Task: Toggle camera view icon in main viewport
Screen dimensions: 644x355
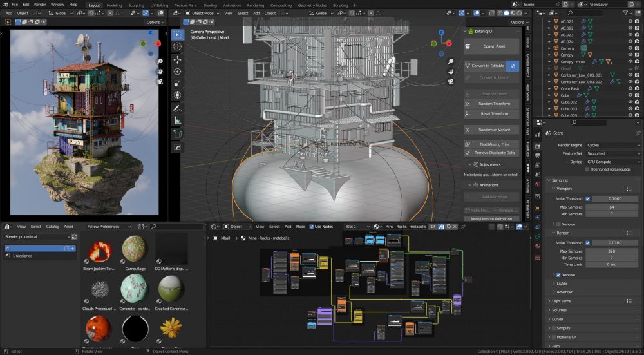Action: (451, 82)
